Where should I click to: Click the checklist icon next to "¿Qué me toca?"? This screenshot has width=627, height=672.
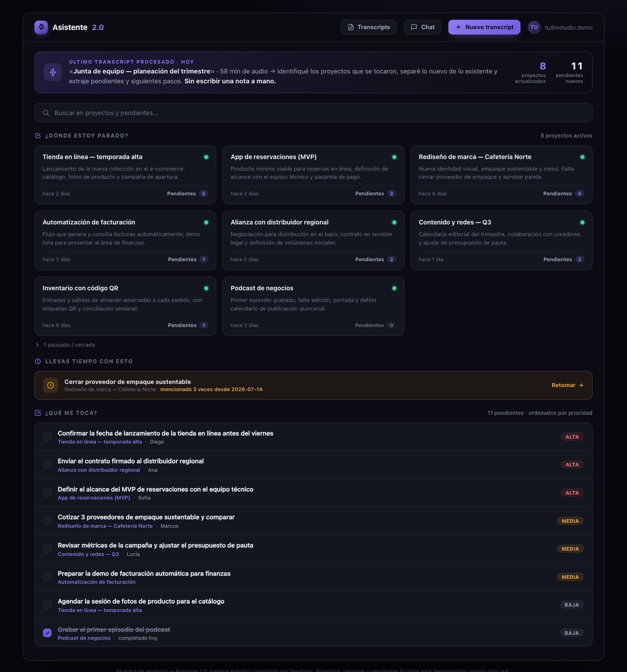click(38, 413)
